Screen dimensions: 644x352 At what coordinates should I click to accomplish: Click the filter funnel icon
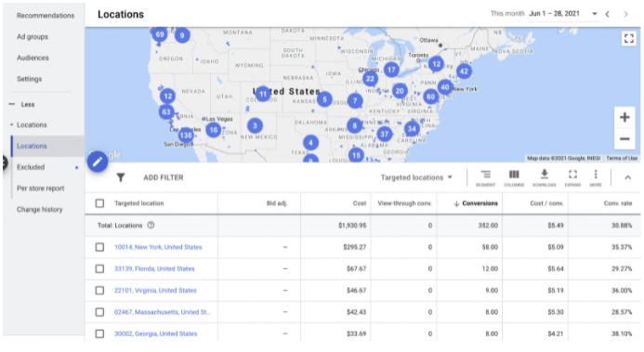tap(120, 177)
